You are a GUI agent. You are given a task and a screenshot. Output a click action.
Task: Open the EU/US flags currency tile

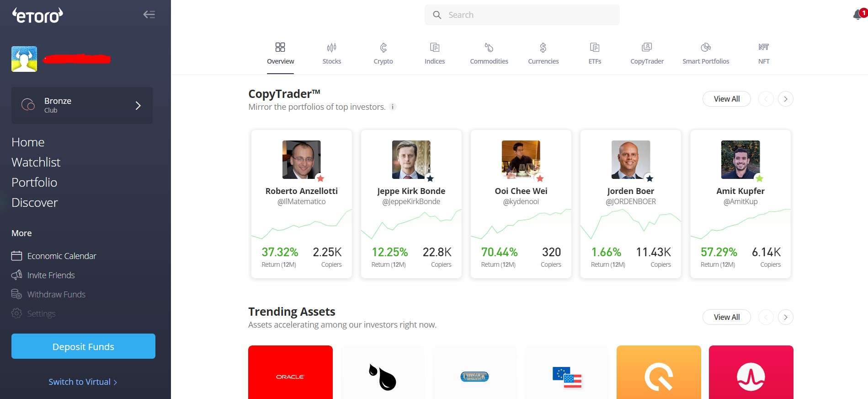[x=567, y=372]
